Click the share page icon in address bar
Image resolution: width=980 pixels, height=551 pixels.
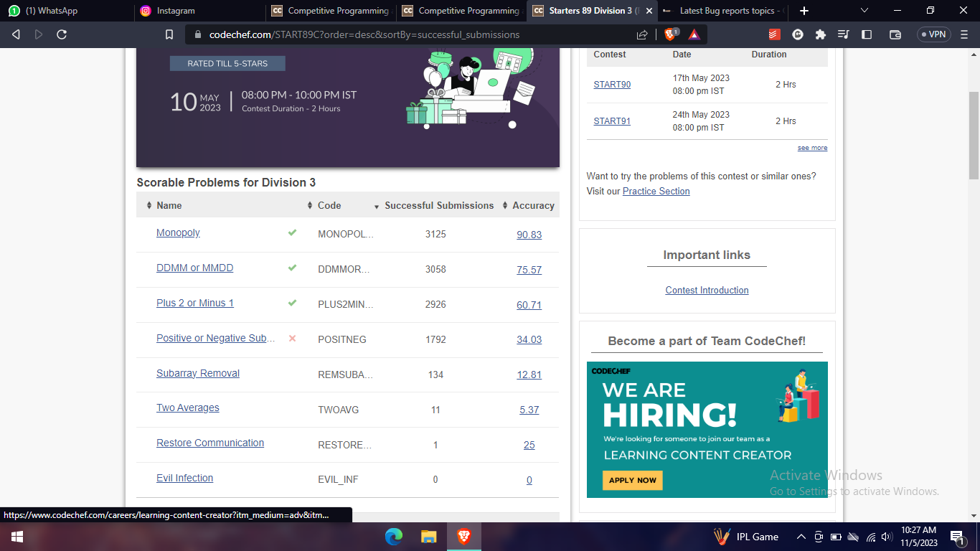point(642,34)
